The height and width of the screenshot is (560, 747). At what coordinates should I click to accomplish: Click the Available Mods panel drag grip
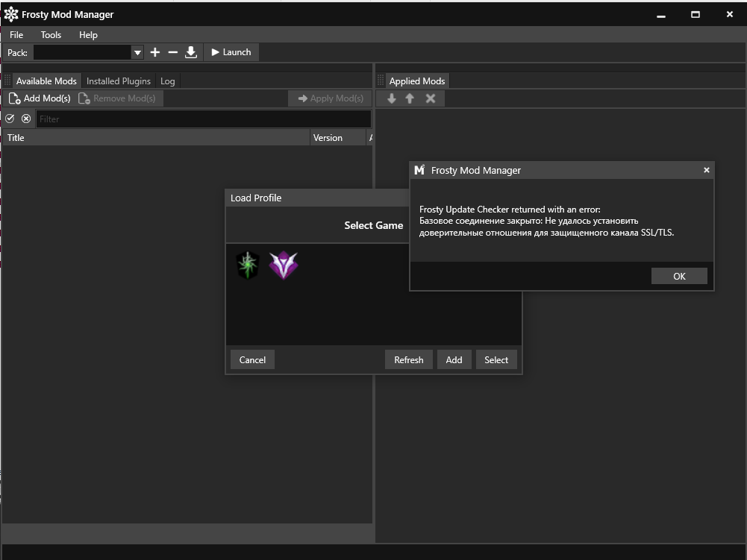tap(7, 81)
